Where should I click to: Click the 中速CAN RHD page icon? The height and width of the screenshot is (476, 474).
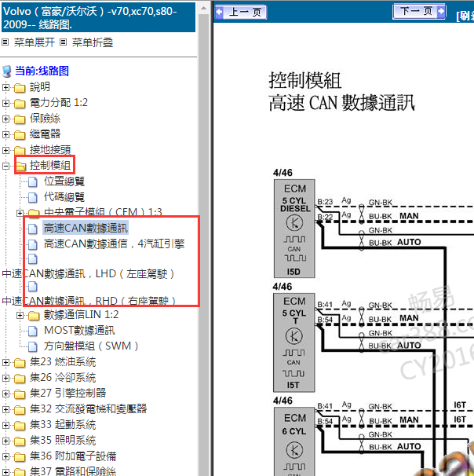(33, 286)
